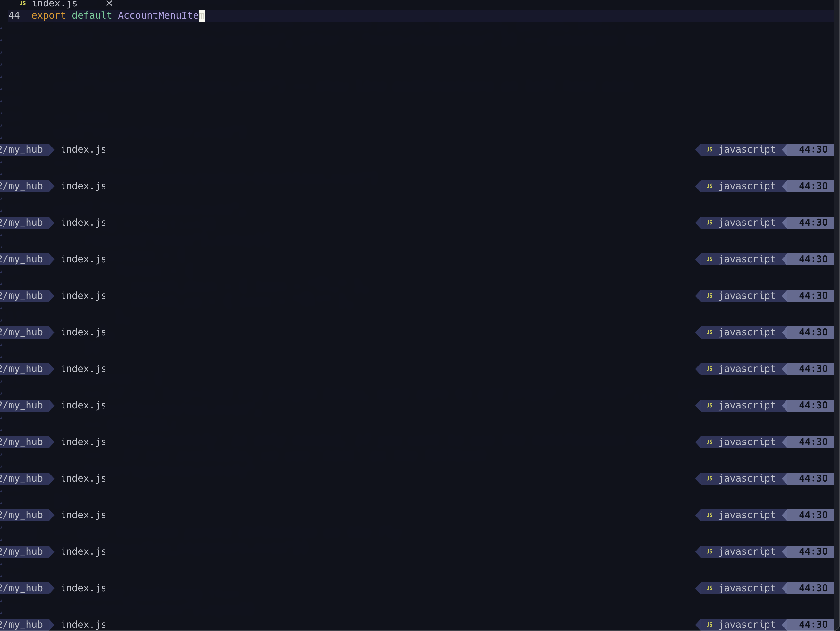Select the JS icon on the bottom result row
This screenshot has height=631, width=840.
click(x=710, y=624)
